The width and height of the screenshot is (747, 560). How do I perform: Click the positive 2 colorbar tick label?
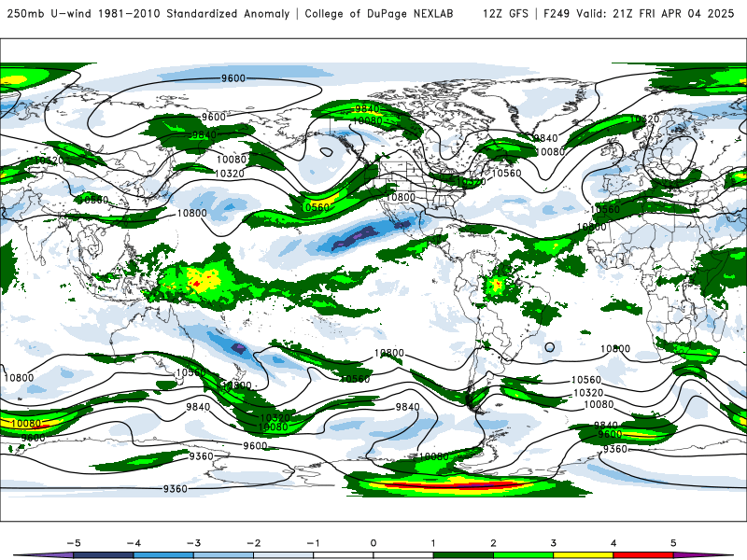[x=493, y=543]
